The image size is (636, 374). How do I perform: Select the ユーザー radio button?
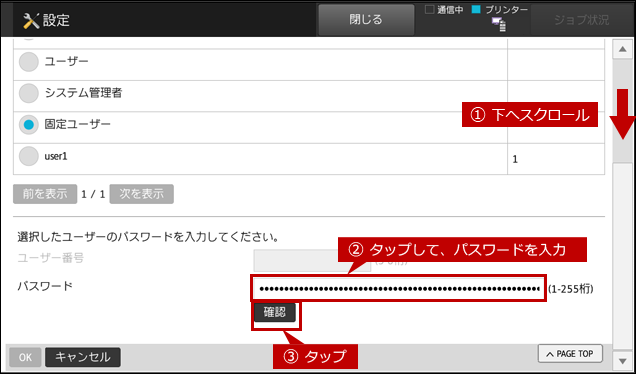pyautogui.click(x=29, y=62)
